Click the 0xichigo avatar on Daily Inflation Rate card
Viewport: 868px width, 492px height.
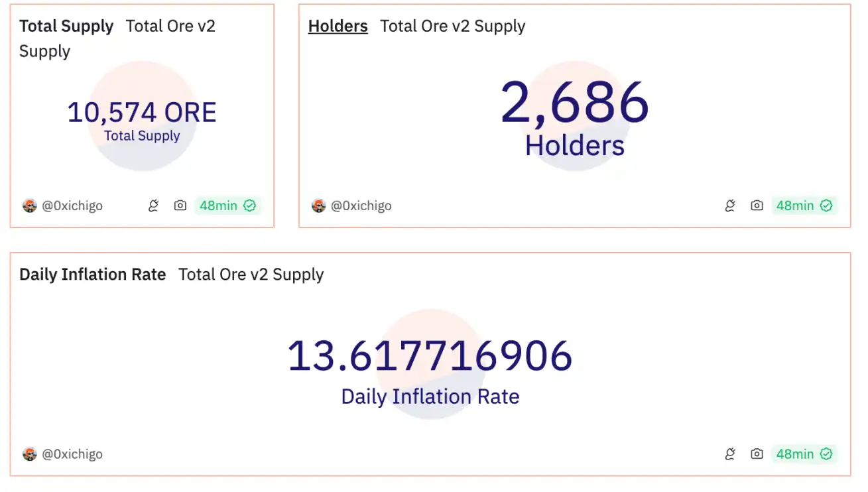pyautogui.click(x=29, y=454)
